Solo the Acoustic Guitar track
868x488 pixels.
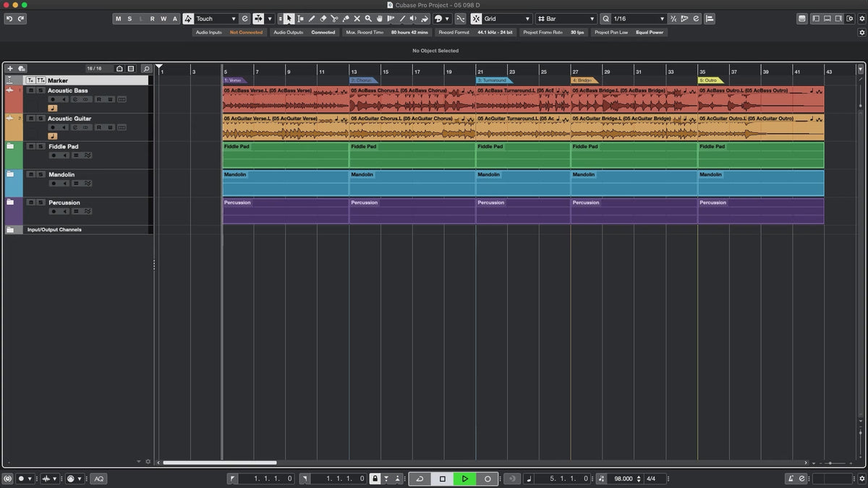[40, 119]
